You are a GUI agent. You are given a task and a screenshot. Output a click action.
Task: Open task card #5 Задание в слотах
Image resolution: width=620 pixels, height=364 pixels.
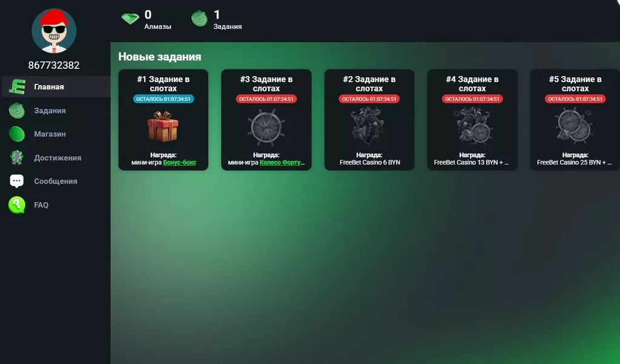(575, 120)
